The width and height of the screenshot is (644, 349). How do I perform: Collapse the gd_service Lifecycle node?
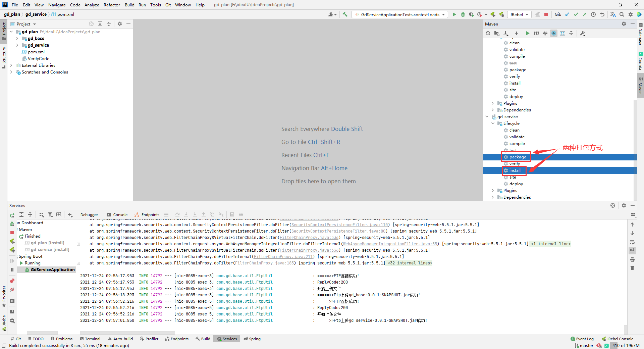(x=493, y=123)
